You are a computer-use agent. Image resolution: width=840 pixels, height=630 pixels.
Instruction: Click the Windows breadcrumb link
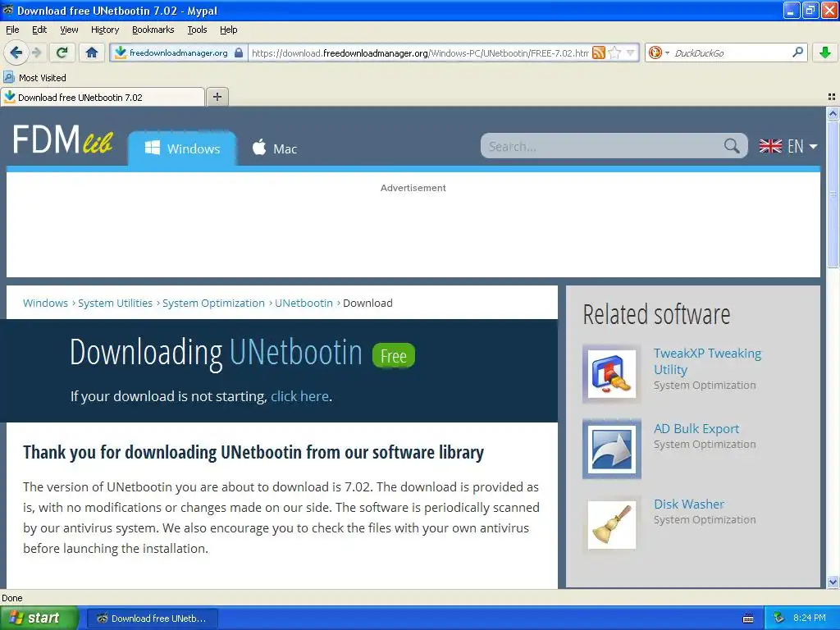[46, 303]
